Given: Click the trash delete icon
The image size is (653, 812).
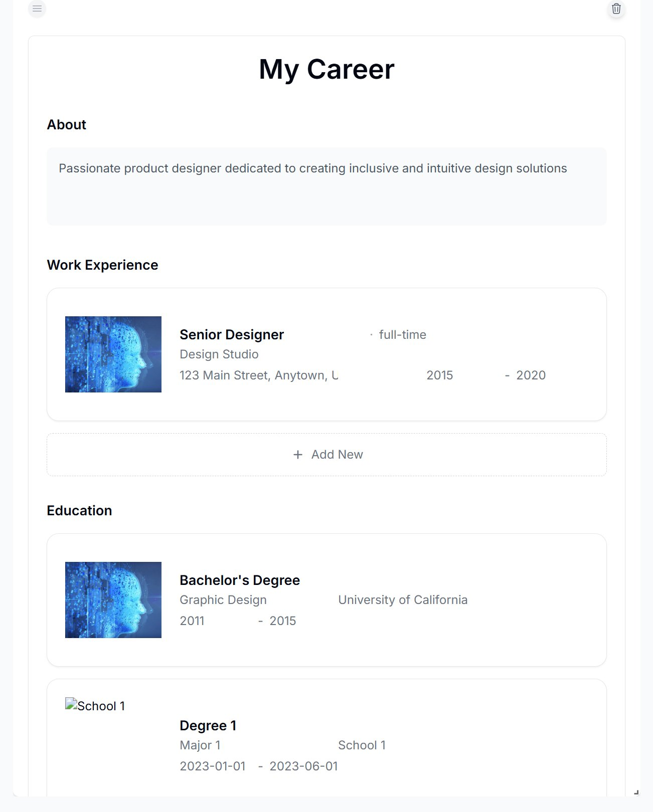Looking at the screenshot, I should (x=616, y=9).
